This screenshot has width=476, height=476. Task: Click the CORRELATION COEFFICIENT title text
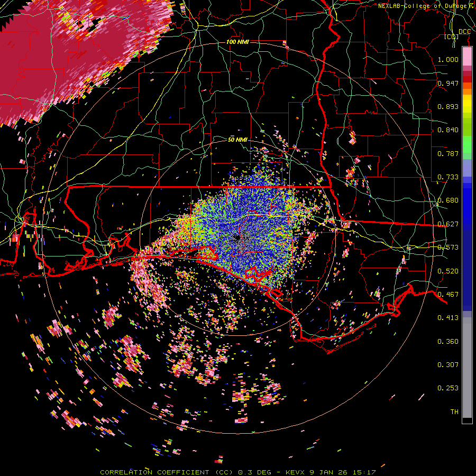[x=154, y=472]
